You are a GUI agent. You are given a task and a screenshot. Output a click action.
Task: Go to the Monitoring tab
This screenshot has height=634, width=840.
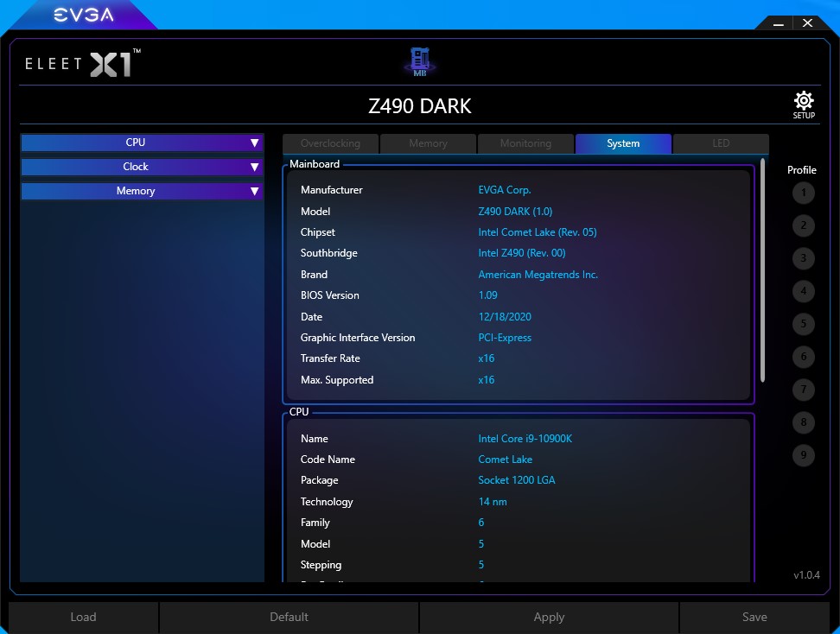[x=525, y=143]
